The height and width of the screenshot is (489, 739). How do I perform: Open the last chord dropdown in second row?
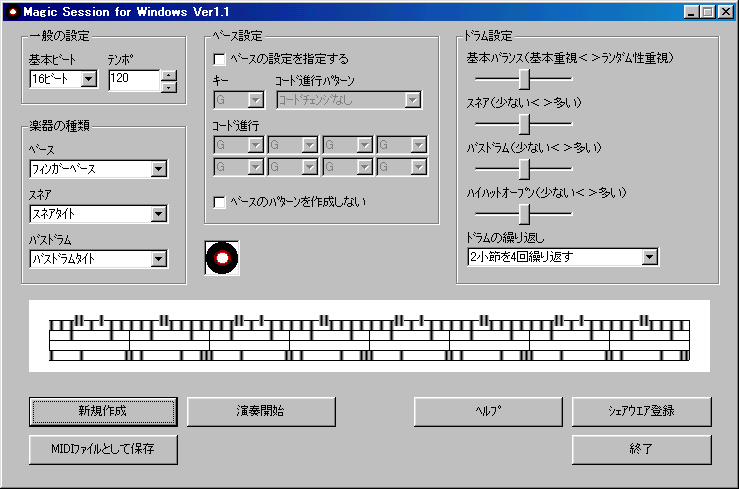tap(402, 167)
